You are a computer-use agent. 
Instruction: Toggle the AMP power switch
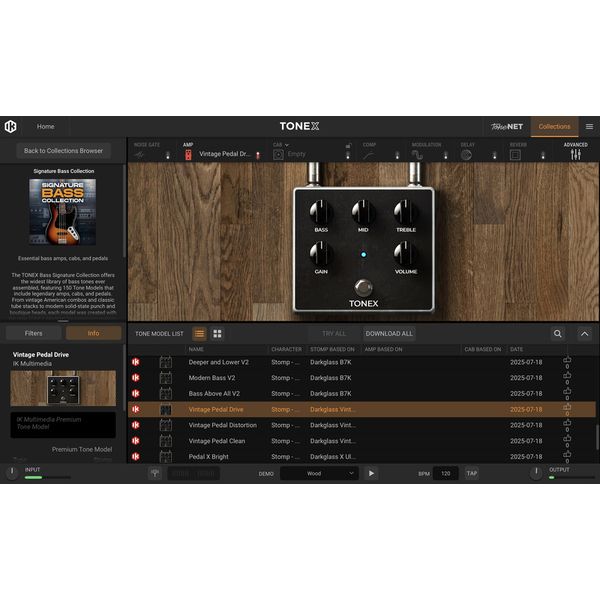(188, 154)
